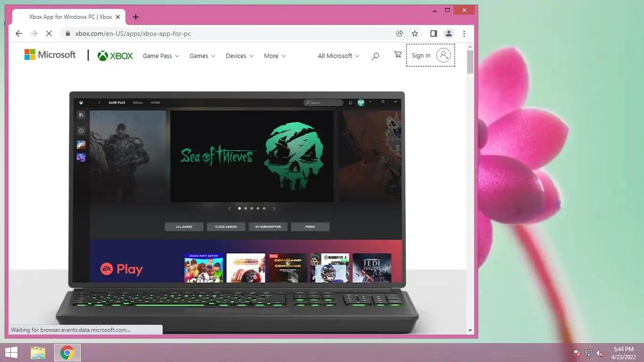Open the shopping cart

pos(398,55)
